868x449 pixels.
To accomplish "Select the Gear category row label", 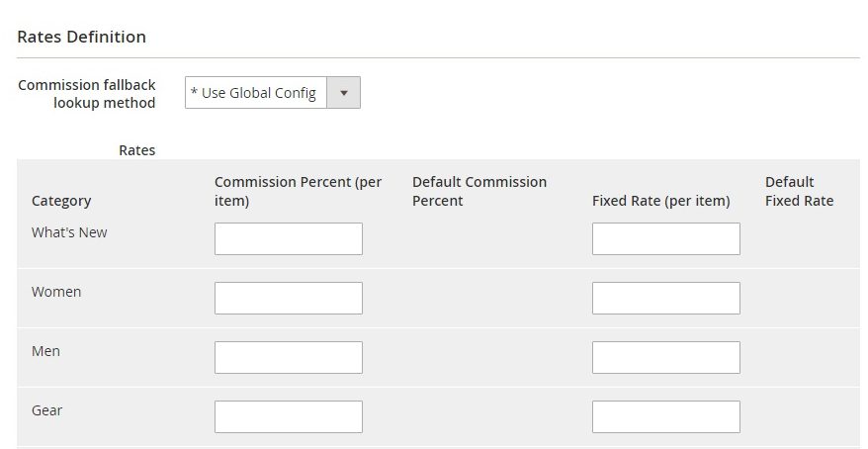I will pyautogui.click(x=47, y=410).
